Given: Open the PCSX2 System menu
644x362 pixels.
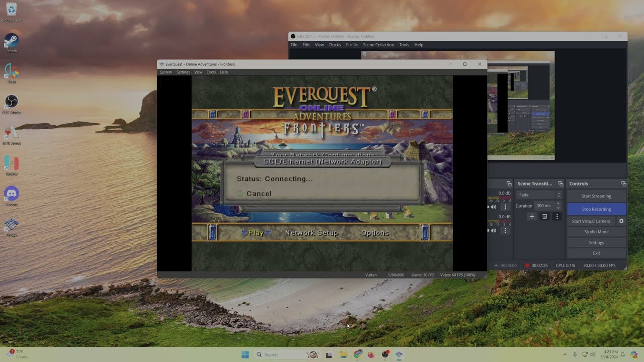Looking at the screenshot, I should tap(166, 72).
